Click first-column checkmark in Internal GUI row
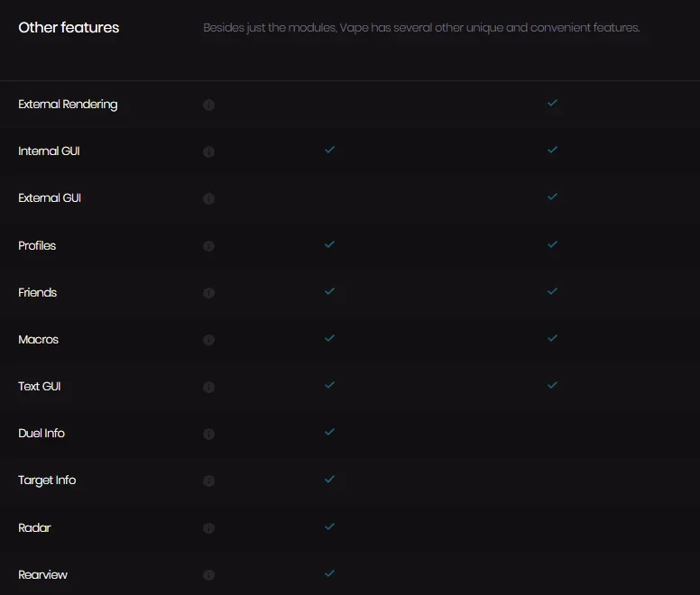This screenshot has width=700, height=595. (x=329, y=150)
